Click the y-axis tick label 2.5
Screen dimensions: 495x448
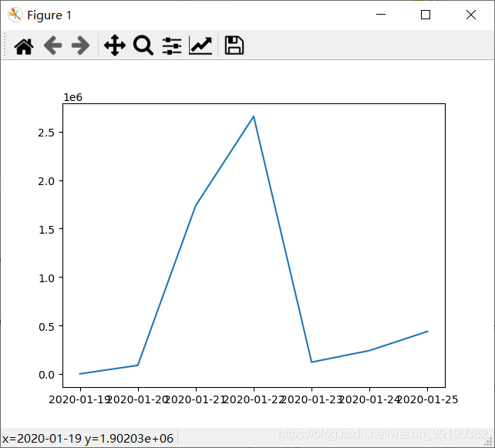click(x=46, y=133)
